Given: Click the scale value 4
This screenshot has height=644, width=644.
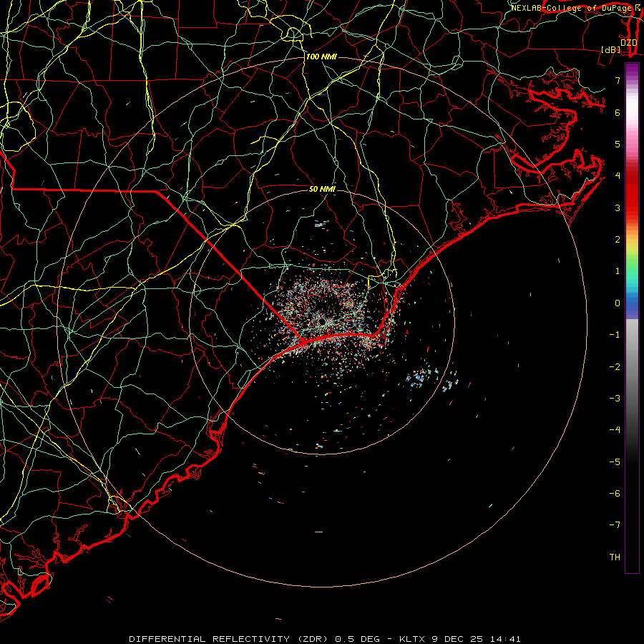Looking at the screenshot, I should point(618,176).
